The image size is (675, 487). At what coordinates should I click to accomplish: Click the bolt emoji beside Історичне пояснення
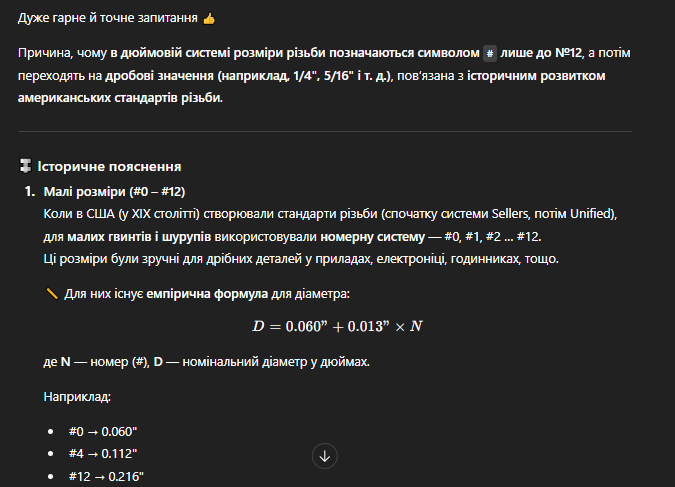pos(25,166)
